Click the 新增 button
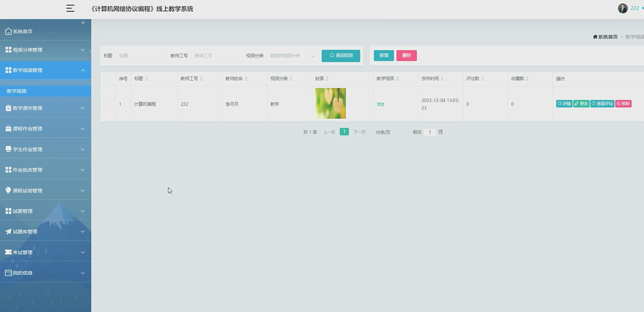Screen dimensions: 644x312 tap(384, 55)
